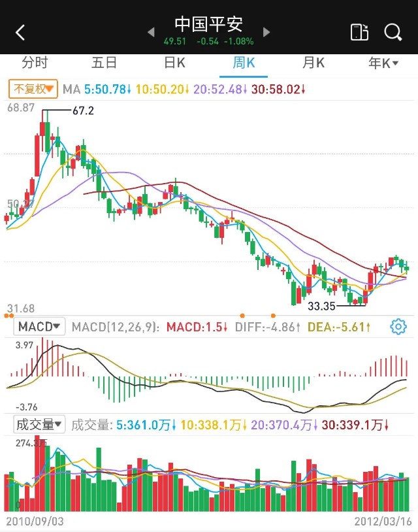
Task: Tap the MA 5:50.78 moving average legend
Action: 97,89
